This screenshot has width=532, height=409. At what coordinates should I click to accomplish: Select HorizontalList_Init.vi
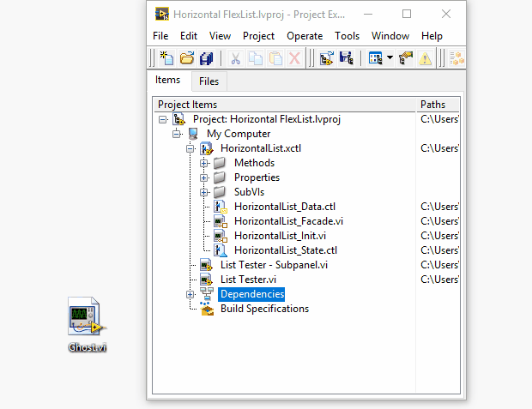tap(280, 236)
